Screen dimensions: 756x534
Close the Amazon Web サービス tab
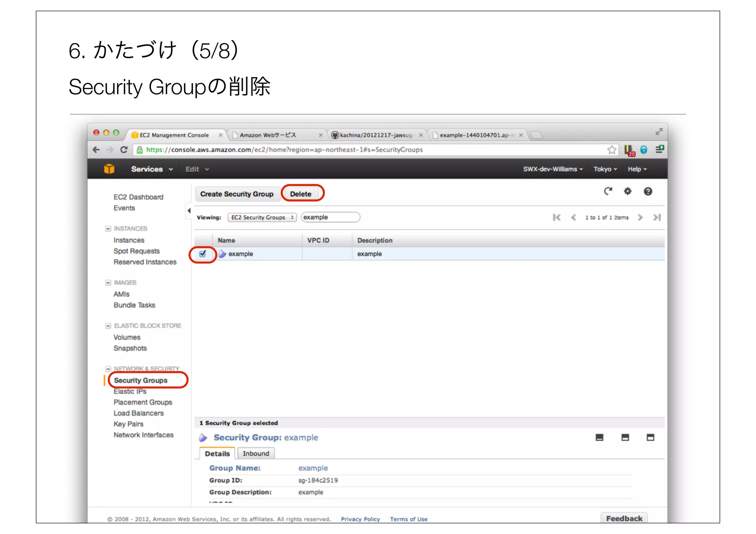pos(321,135)
